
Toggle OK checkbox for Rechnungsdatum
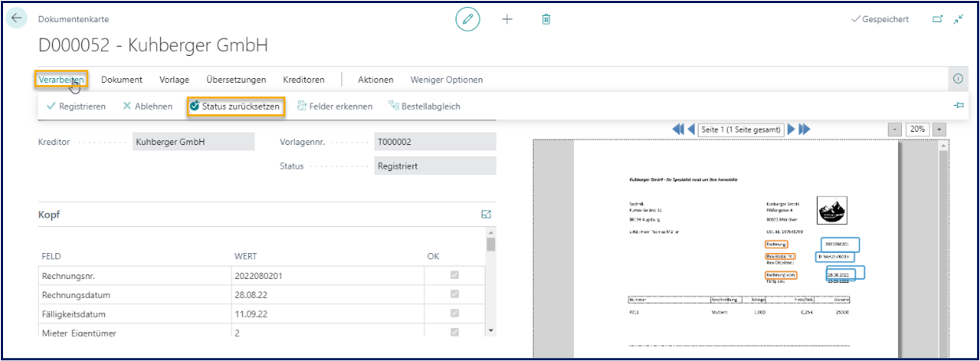pyautogui.click(x=454, y=295)
